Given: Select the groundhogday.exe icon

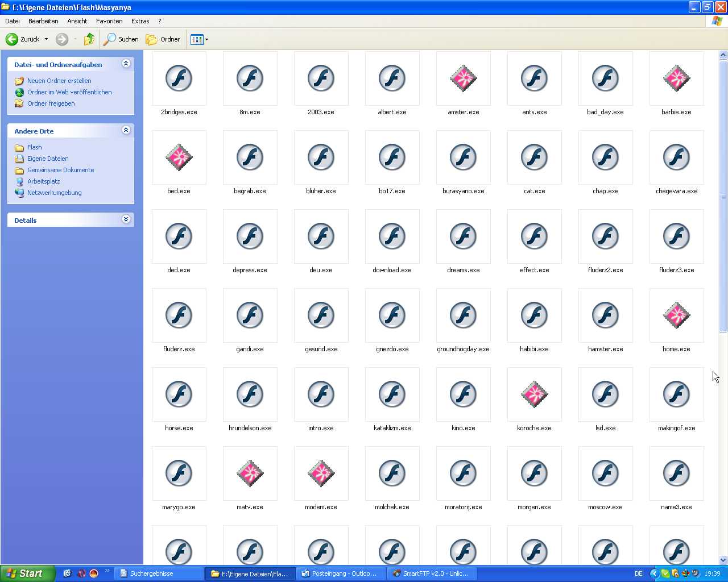Looking at the screenshot, I should pos(464,315).
